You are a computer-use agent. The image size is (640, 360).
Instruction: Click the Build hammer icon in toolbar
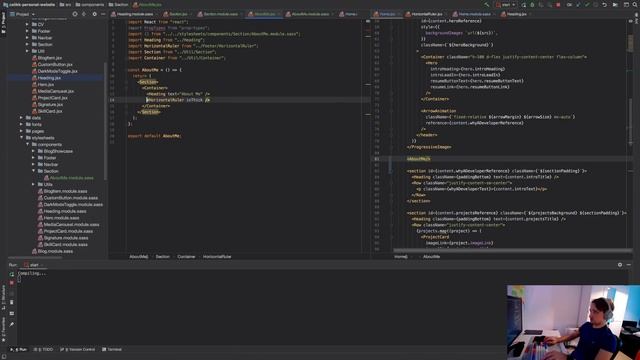tap(487, 4)
